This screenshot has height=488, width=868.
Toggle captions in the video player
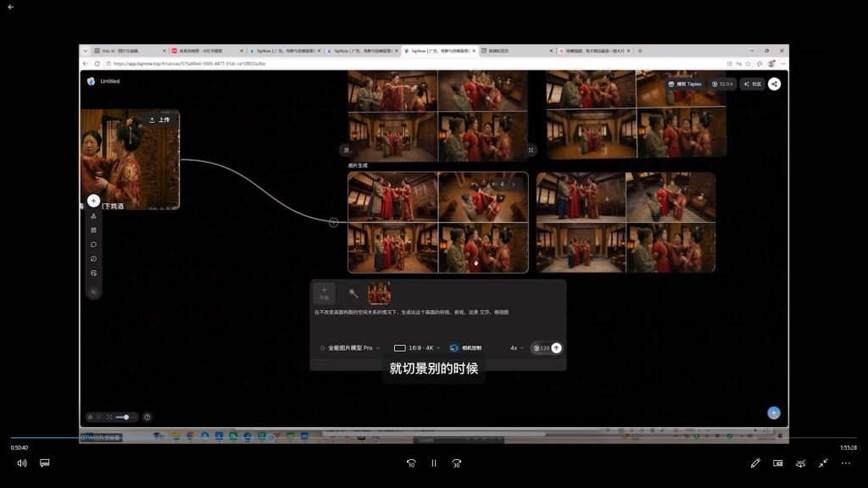45,463
